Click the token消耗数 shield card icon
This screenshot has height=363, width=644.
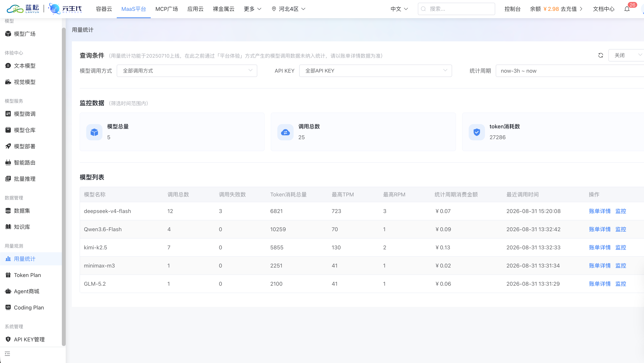point(476,132)
